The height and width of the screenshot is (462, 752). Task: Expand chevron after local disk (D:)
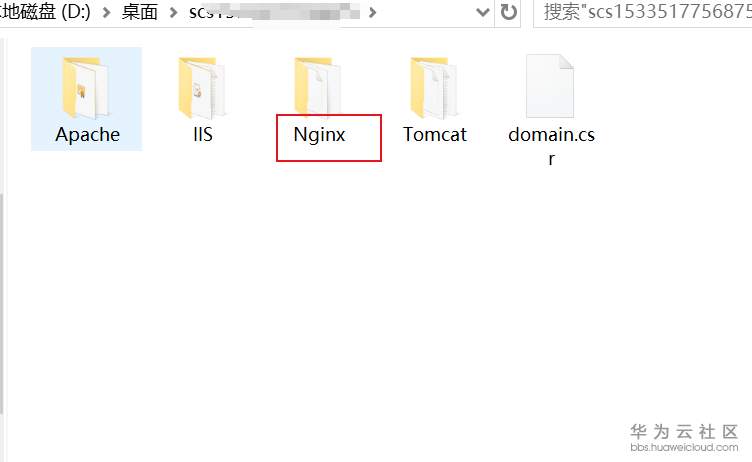(x=106, y=12)
